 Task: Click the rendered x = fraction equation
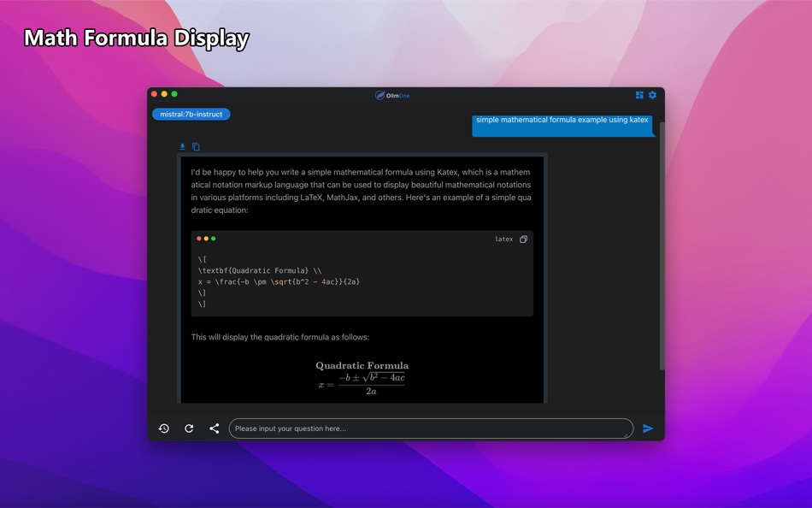[362, 384]
